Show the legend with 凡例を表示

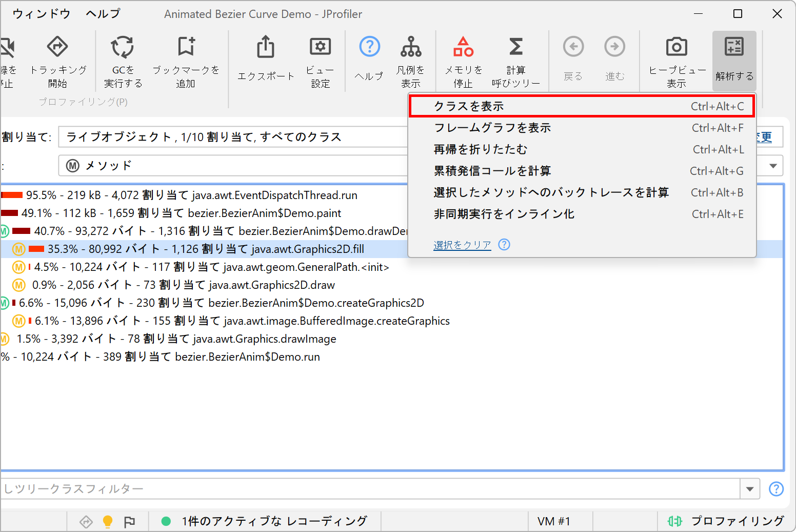pyautogui.click(x=411, y=47)
